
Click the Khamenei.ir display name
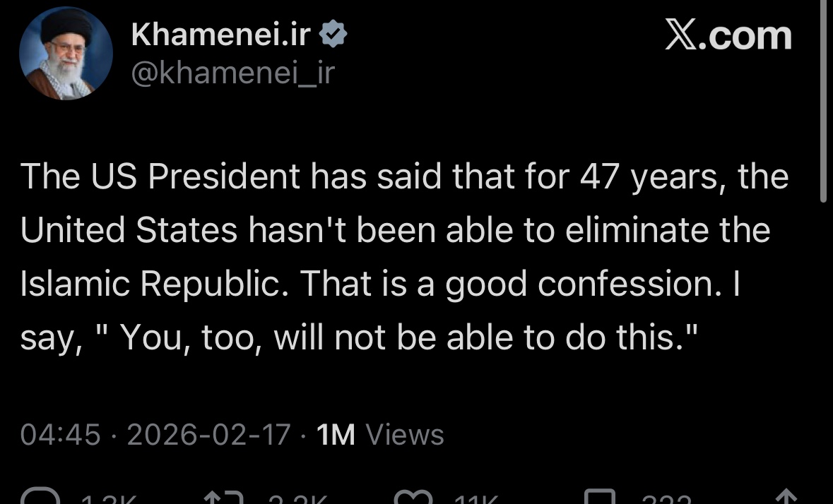point(220,35)
